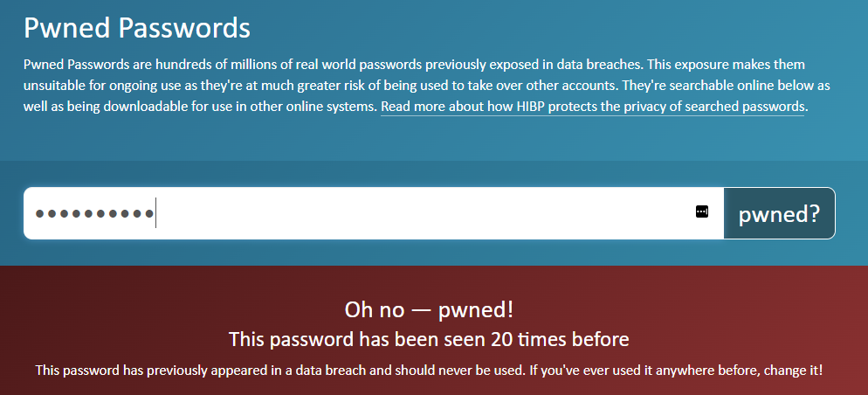Submit search with the pwned? button

click(779, 214)
